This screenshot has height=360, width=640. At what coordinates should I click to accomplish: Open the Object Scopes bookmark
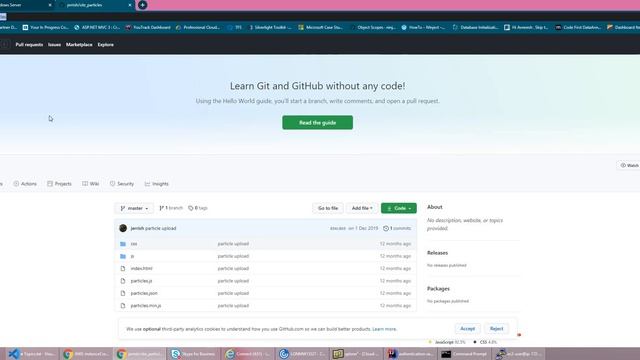click(x=372, y=27)
